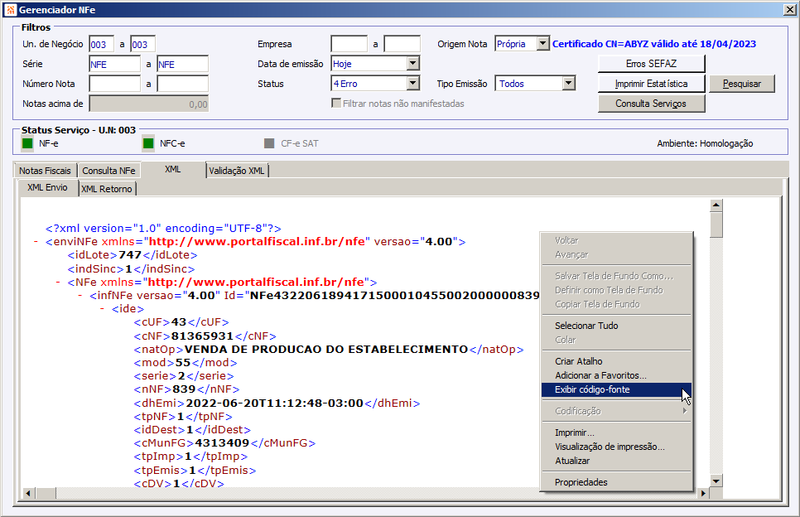Viewport: 800px width, 517px height.
Task: Choose Adicionar a Favoritos in context menu
Action: 616,376
